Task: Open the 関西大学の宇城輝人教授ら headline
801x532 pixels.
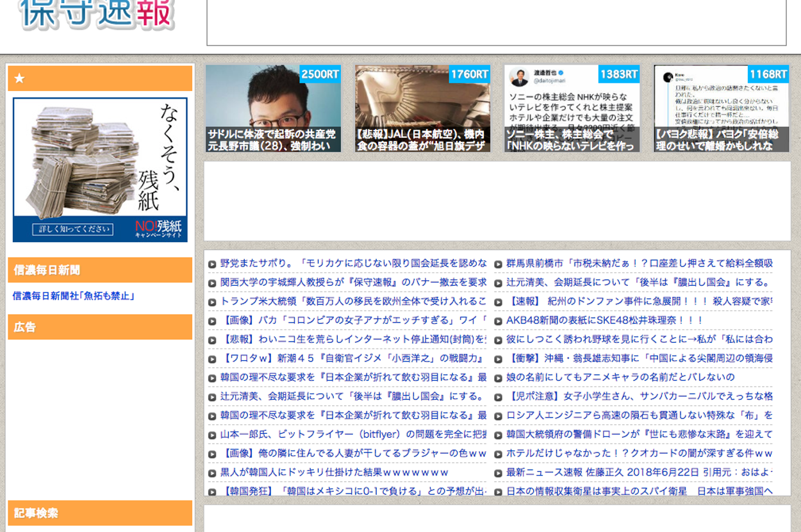Action: tap(352, 282)
